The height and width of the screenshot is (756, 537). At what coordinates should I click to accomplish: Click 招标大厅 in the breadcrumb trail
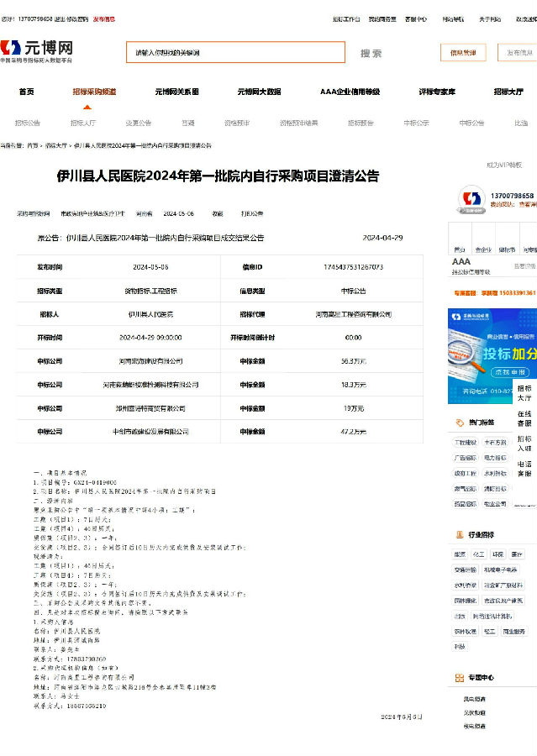pyautogui.click(x=56, y=145)
